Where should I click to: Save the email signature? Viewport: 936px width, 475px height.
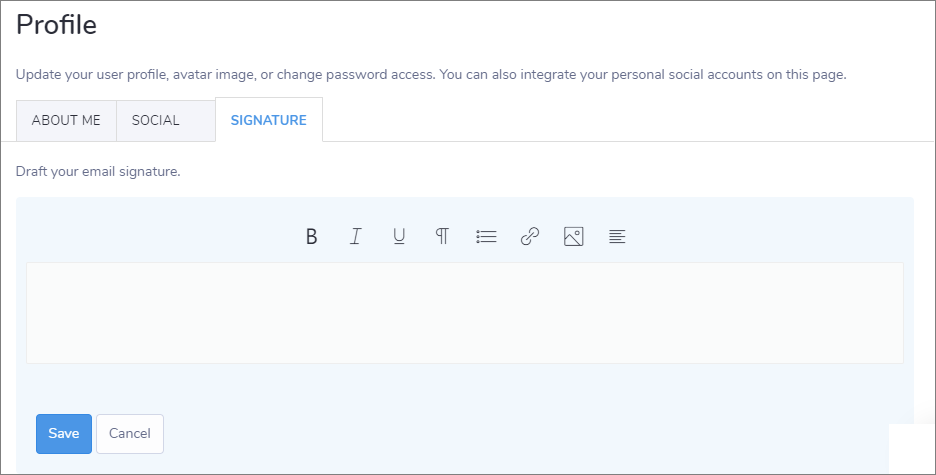click(x=64, y=433)
